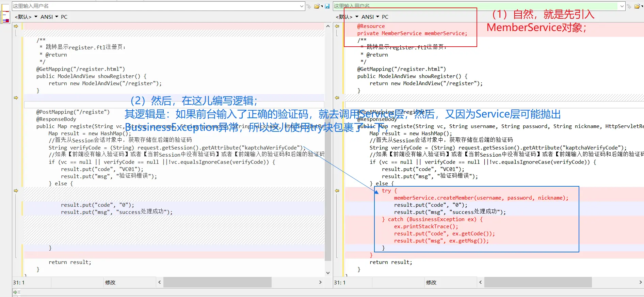The image size is (644, 297).
Task: Click the 修改 status label under the left pane
Action: point(110,282)
